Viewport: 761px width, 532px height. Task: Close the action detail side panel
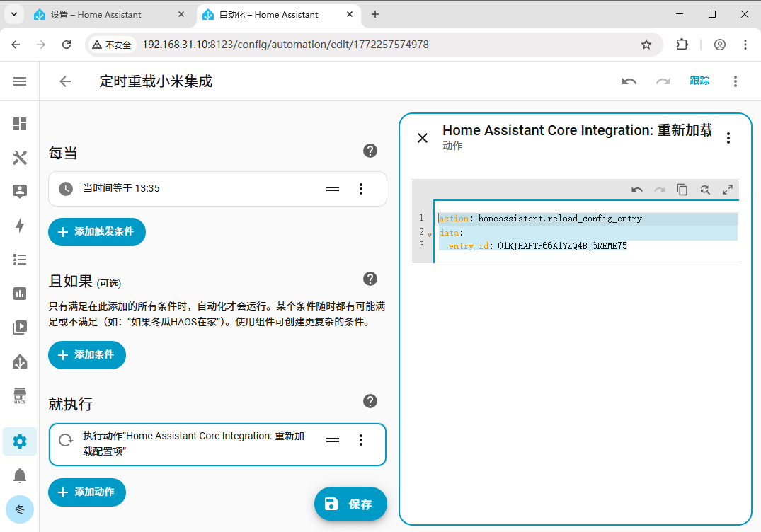pyautogui.click(x=423, y=138)
